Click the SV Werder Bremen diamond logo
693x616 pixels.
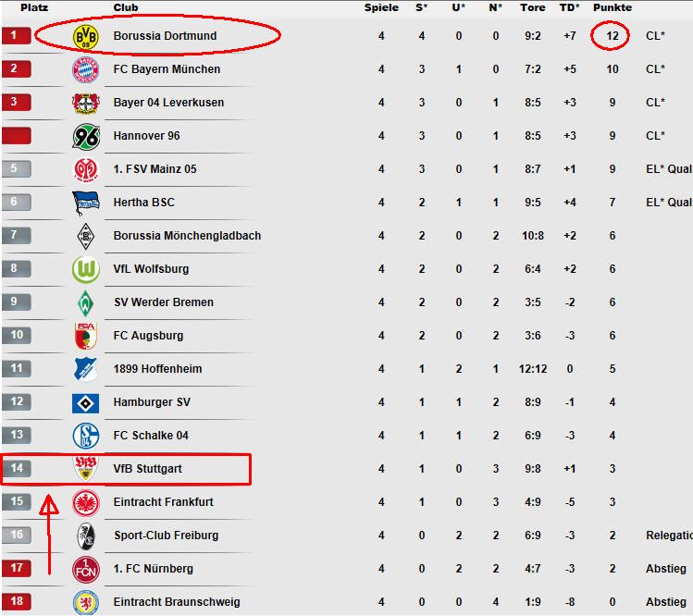click(x=85, y=302)
